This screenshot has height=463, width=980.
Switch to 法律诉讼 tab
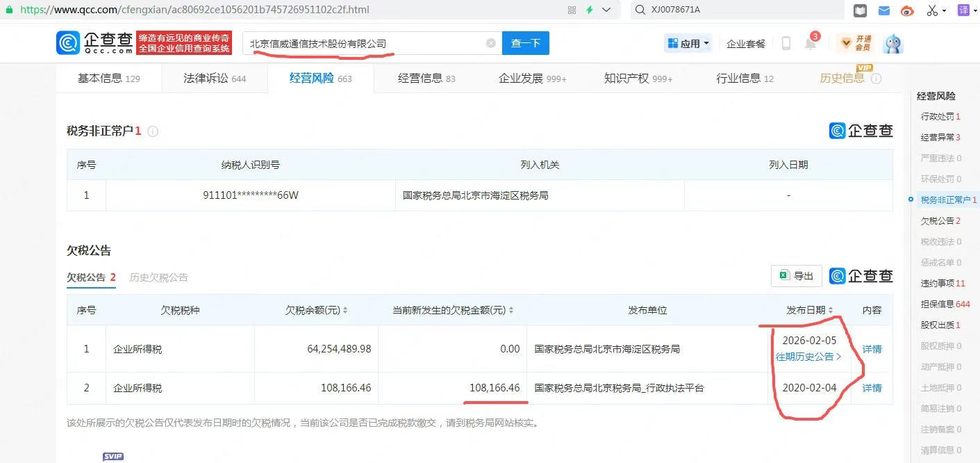215,79
